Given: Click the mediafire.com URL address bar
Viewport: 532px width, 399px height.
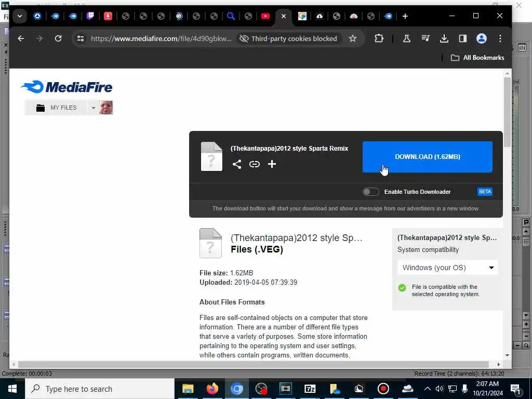Looking at the screenshot, I should click(x=161, y=38).
